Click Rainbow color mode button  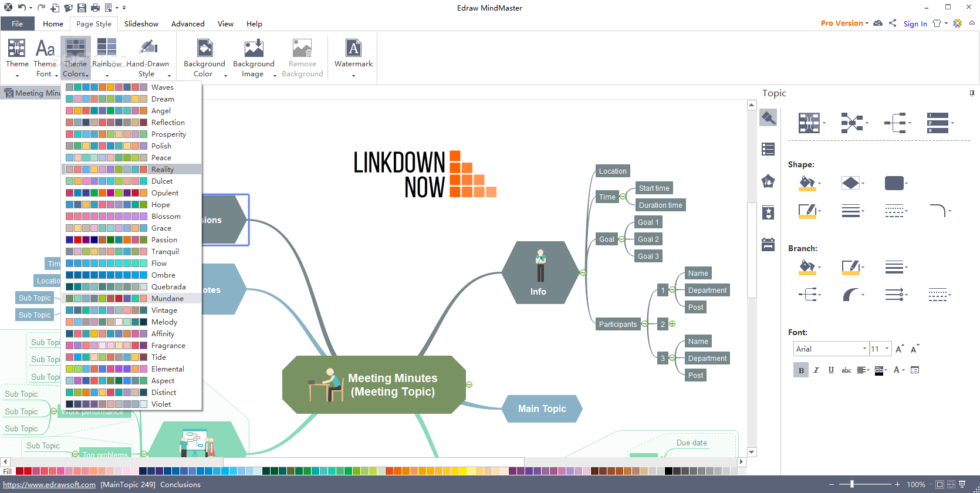[x=106, y=58]
